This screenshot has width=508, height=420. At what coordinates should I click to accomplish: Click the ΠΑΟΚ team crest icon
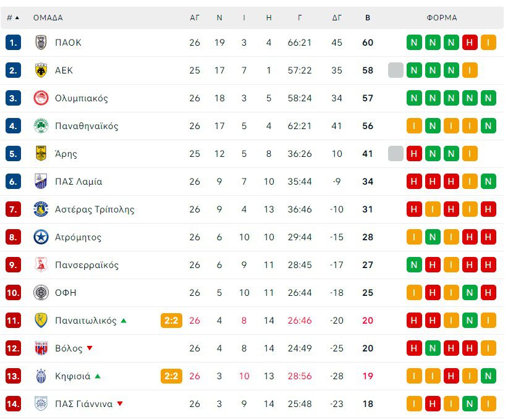41,43
